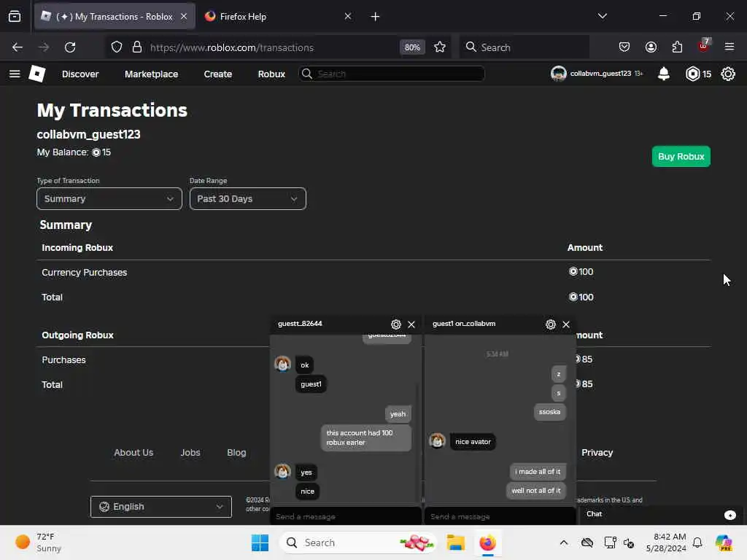The width and height of the screenshot is (747, 560).
Task: Click the collabvm_guest123 avatar in navbar
Action: pyautogui.click(x=558, y=74)
